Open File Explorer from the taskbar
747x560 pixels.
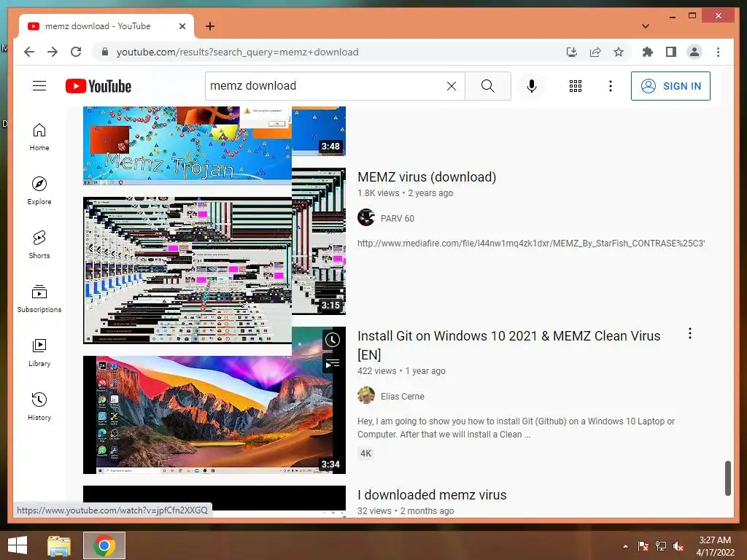click(x=59, y=545)
